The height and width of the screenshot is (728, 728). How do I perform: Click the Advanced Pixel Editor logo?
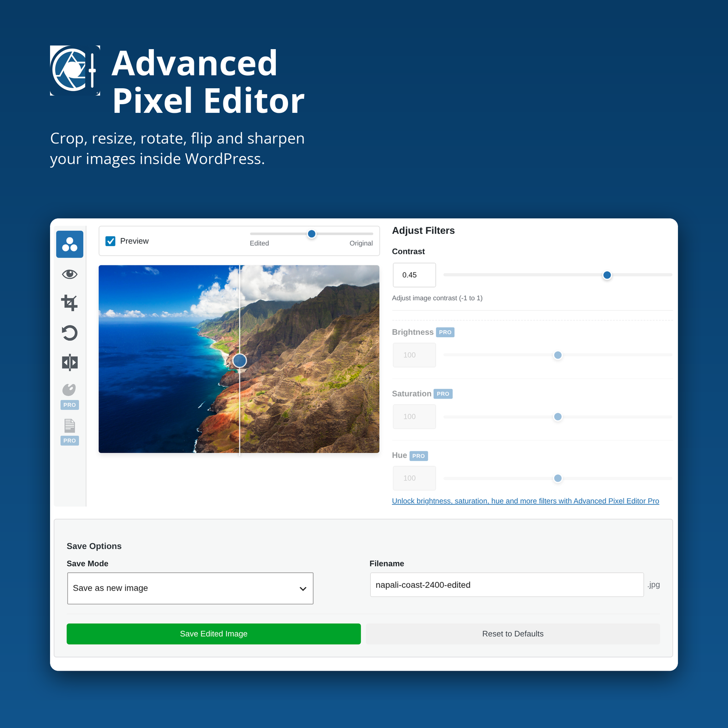pyautogui.click(x=75, y=71)
